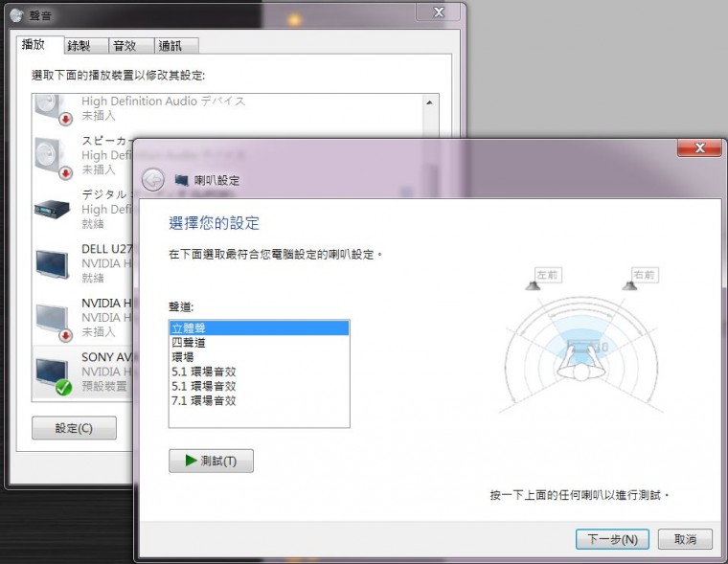Click the 預設裝置 default device status text
This screenshot has width=728, height=564.
(x=104, y=386)
